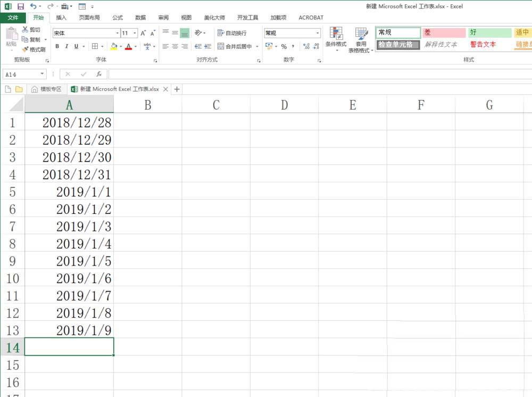532x397 pixels.
Task: Click the Cut (剪切) scissors icon
Action: click(x=26, y=30)
